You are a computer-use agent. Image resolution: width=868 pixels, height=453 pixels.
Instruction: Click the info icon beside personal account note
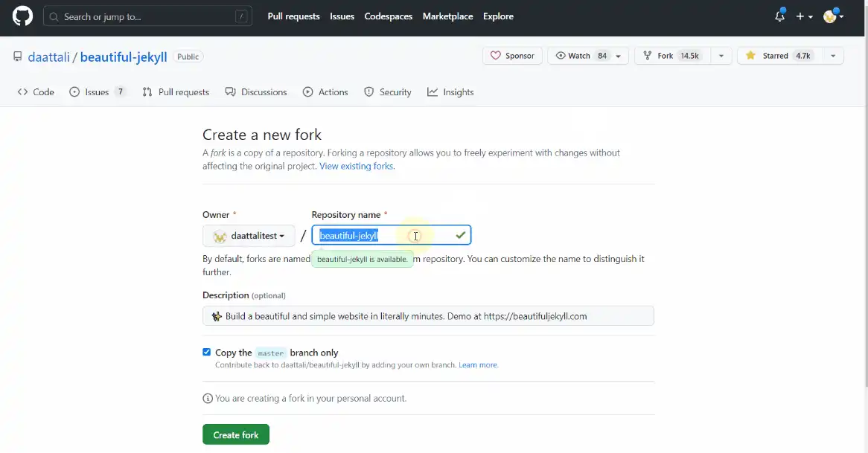[208, 399]
